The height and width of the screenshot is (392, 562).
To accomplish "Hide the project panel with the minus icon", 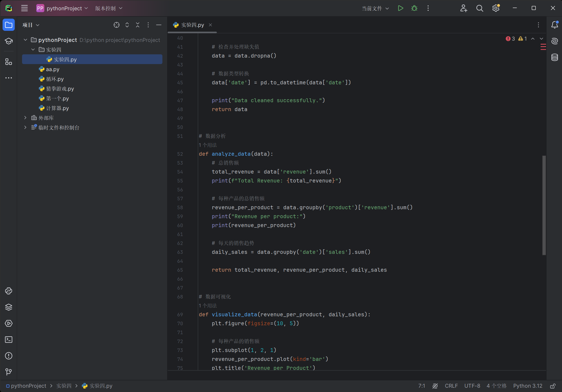I will tap(159, 25).
